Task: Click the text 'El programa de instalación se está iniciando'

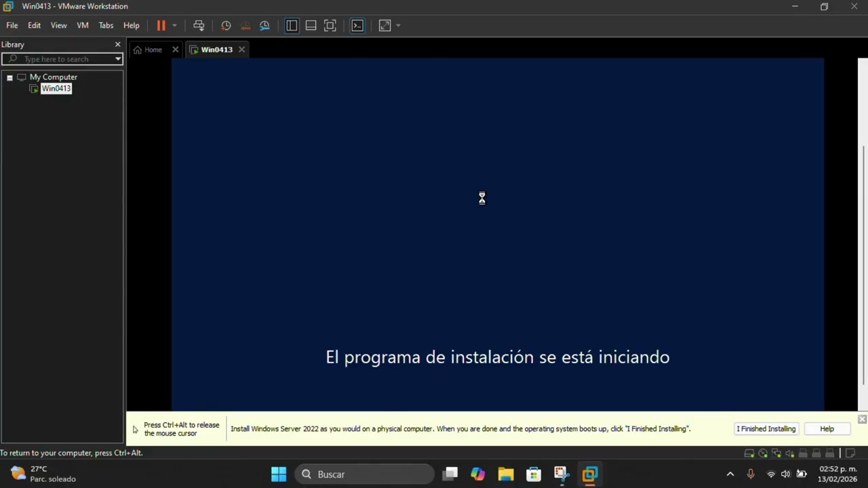Action: pos(498,357)
